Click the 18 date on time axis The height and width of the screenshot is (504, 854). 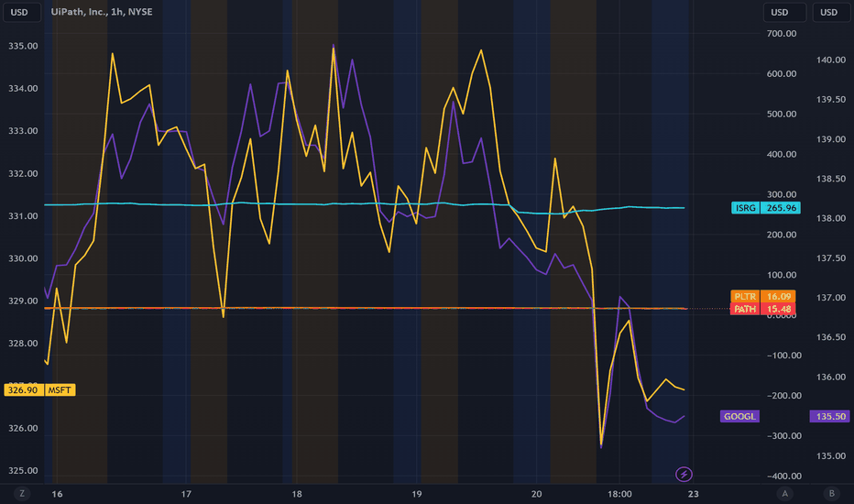[x=296, y=494]
